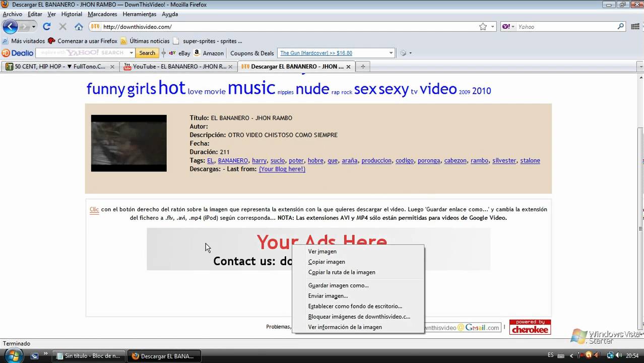
Task: Click the Firefox taskbar button Descargar EL BANA
Action: tap(163, 356)
